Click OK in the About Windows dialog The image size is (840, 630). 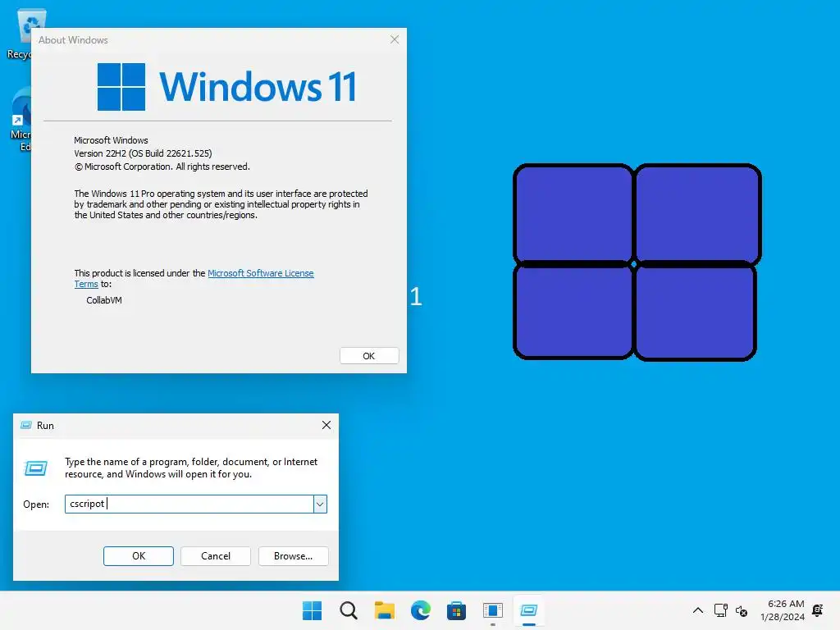pos(369,356)
